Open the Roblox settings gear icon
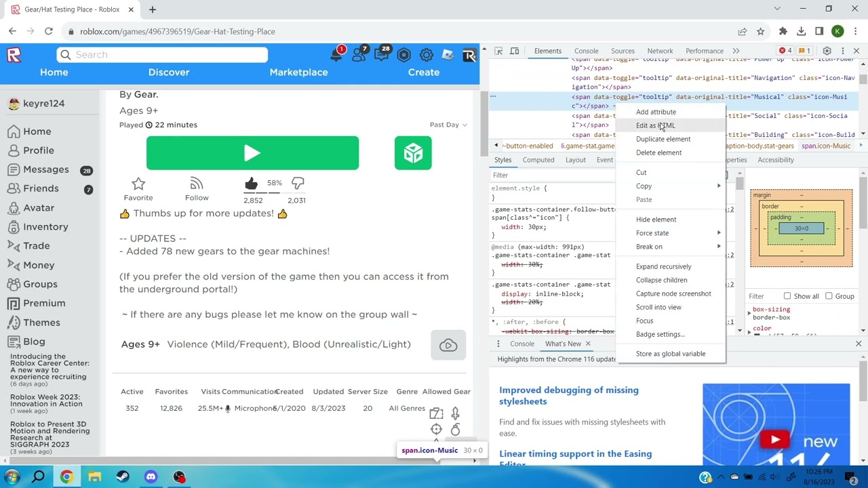Viewport: 868px width, 488px height. pos(427,55)
